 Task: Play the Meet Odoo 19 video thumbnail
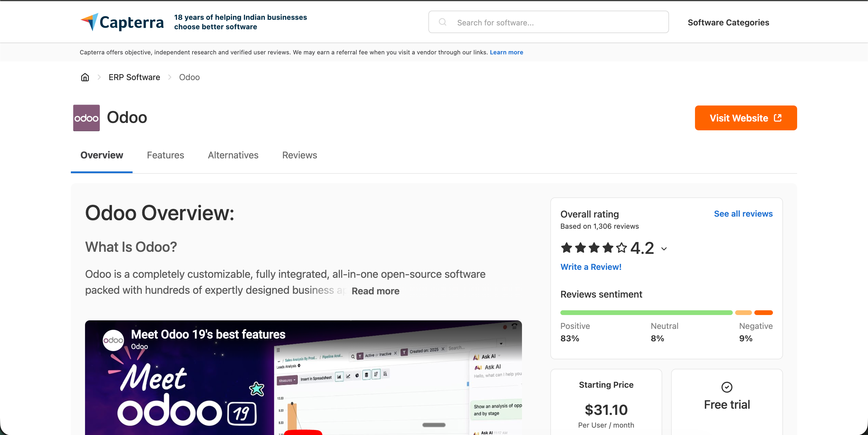click(x=303, y=378)
